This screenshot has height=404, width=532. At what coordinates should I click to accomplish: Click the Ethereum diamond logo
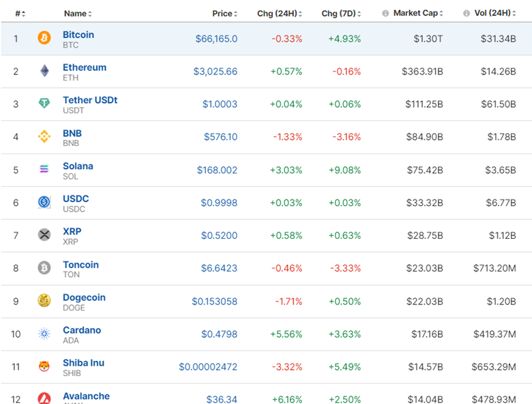pos(44,70)
